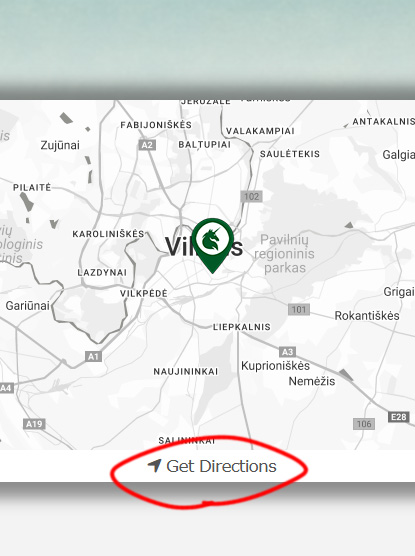Select the Zujūnai place name

point(60,145)
